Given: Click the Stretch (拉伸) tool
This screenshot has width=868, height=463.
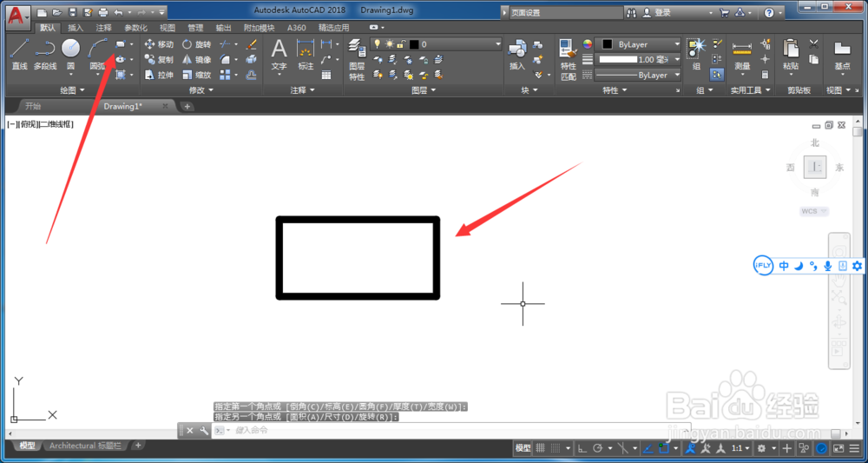Looking at the screenshot, I should click(x=159, y=75).
